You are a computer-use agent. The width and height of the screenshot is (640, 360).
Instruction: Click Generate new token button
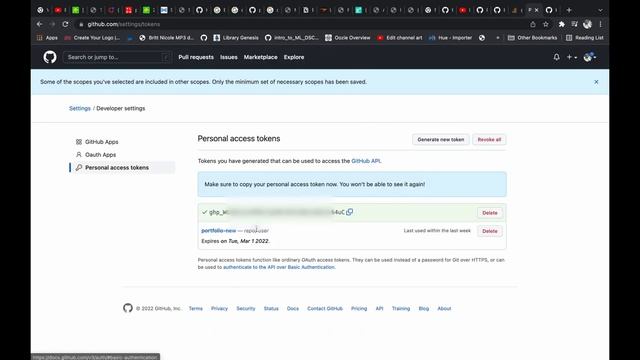point(441,140)
